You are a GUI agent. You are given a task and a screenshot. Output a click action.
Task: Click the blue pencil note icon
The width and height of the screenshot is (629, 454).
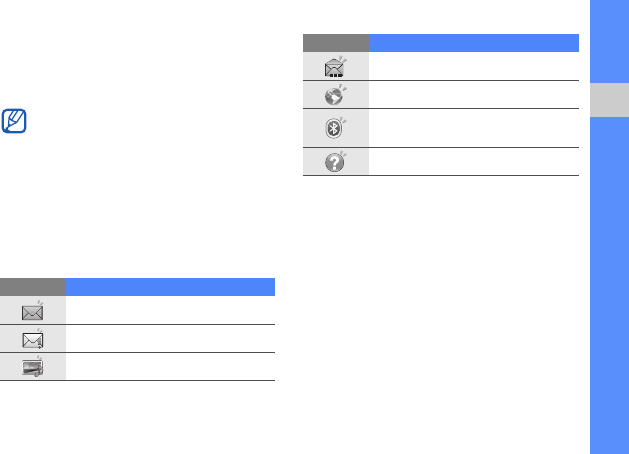[14, 121]
